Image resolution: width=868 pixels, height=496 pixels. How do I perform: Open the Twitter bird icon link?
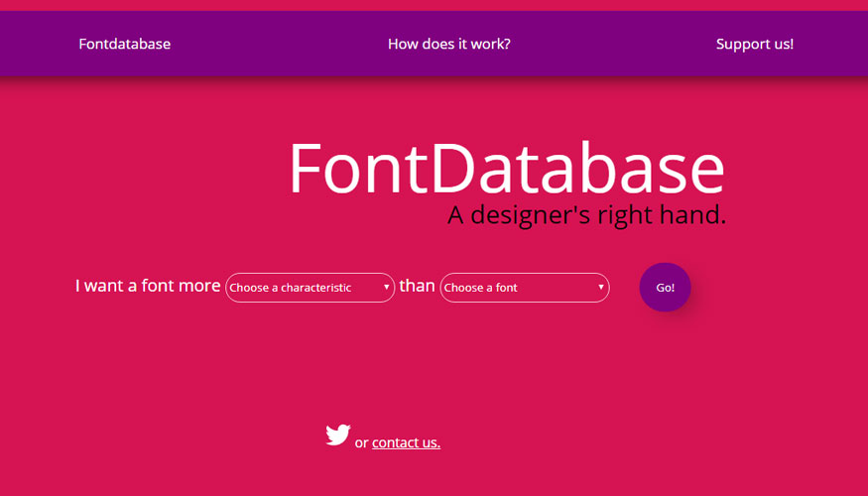(337, 434)
